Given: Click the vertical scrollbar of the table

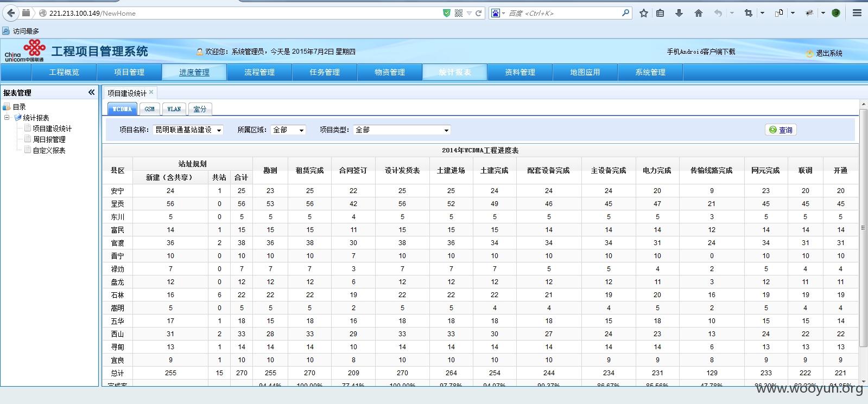Looking at the screenshot, I should pyautogui.click(x=863, y=228).
